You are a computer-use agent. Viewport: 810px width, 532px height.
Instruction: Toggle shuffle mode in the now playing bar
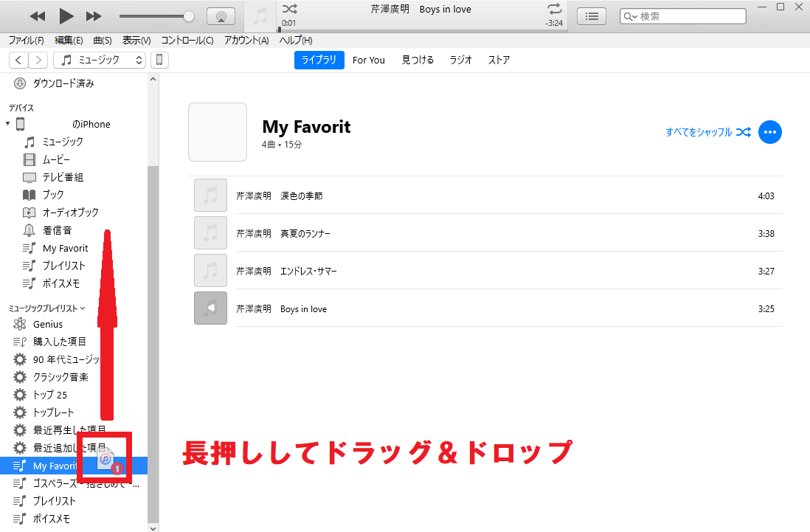[x=289, y=9]
